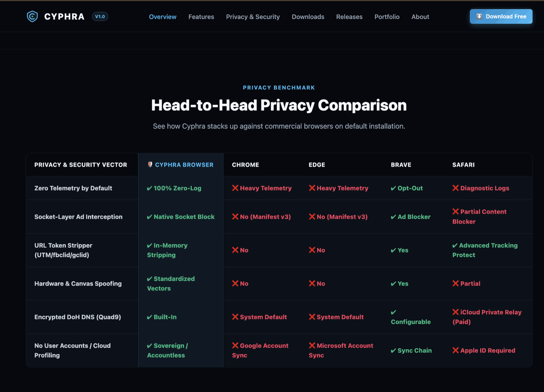Click the red X beside Chrome Heavy Telemetry
544x392 pixels.
235,188
